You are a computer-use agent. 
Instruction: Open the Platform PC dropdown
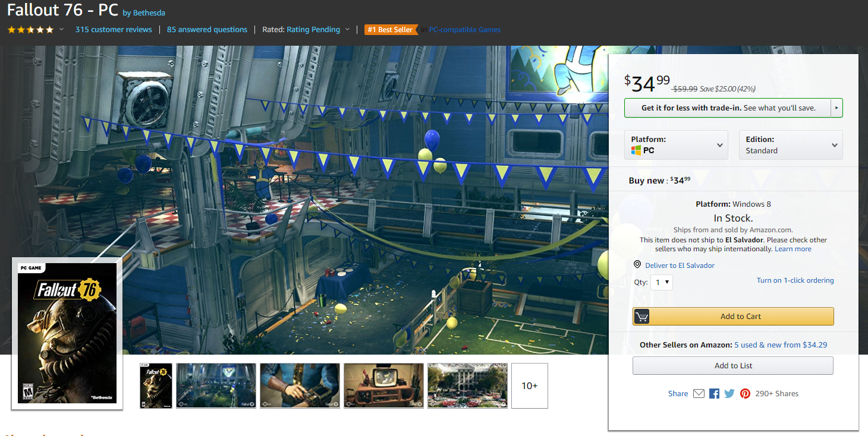tap(676, 145)
